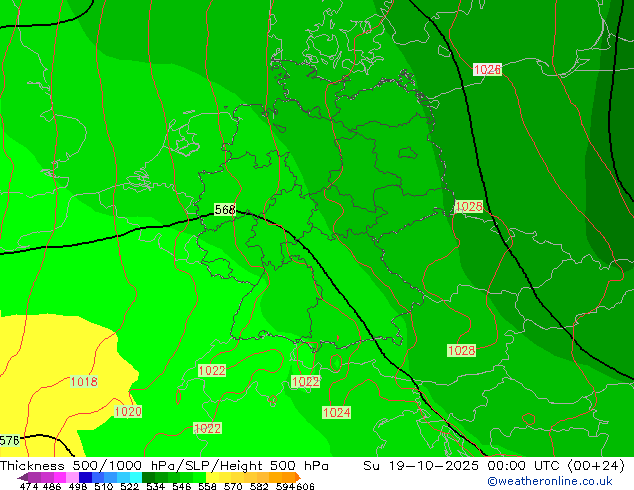This screenshot has height=490, width=634.
Task: Click the bottom-most 1022 isobar label
Action: 207,428
